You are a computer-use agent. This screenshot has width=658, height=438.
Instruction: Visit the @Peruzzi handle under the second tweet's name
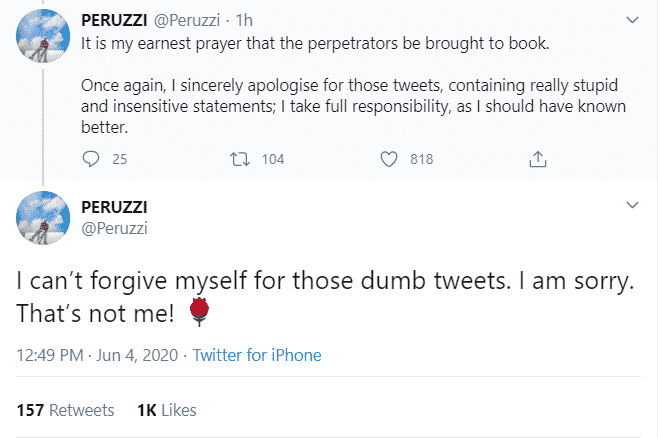(112, 226)
